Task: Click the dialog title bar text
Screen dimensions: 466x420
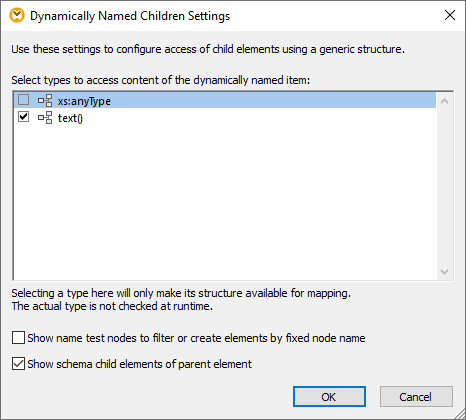Action: 130,16
